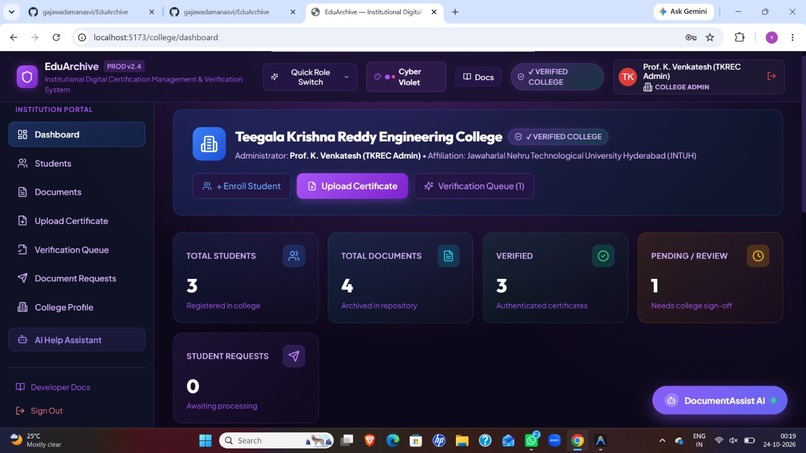Click the purple Upload Certificate button
Screen dimensions: 806x453
point(352,186)
